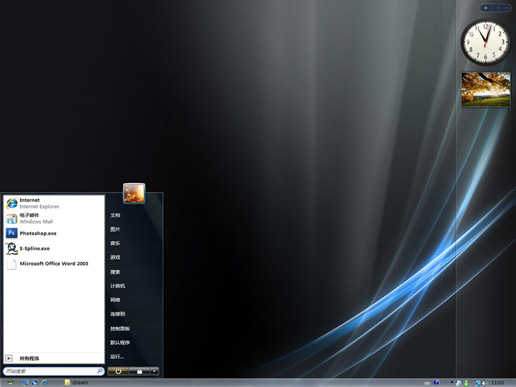Click the Start menu search field

tap(53, 371)
